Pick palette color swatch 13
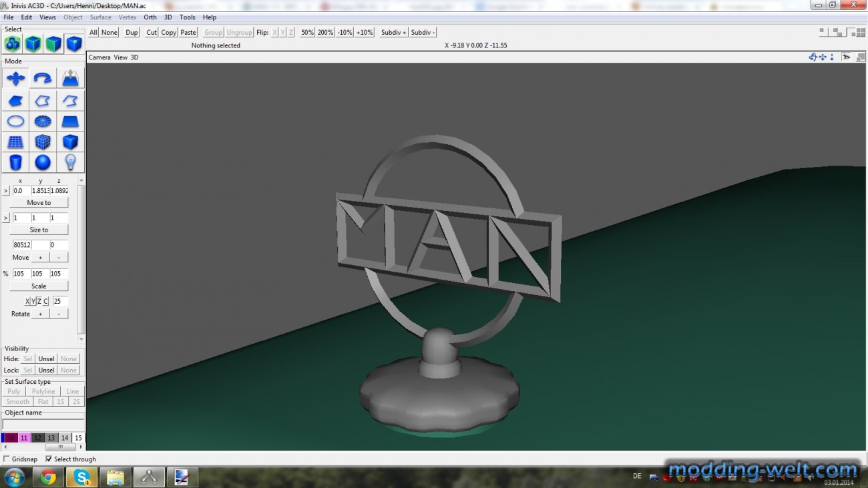 click(51, 438)
